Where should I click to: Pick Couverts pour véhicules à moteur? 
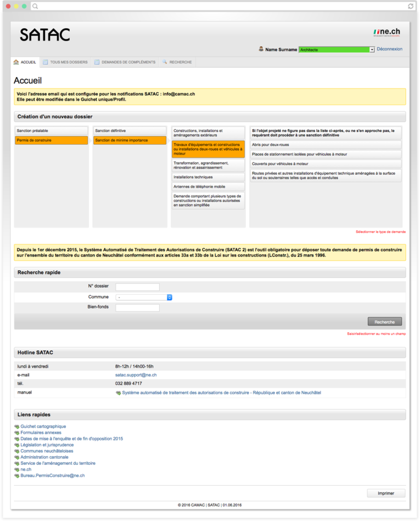(x=326, y=164)
